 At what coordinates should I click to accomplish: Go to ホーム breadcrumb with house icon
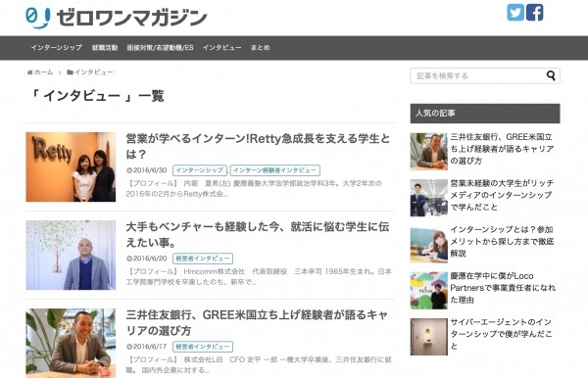pyautogui.click(x=40, y=72)
